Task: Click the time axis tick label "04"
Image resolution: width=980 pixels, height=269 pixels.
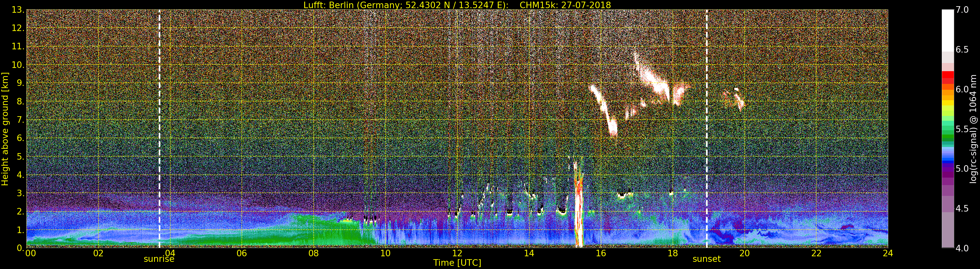Action: [x=170, y=253]
